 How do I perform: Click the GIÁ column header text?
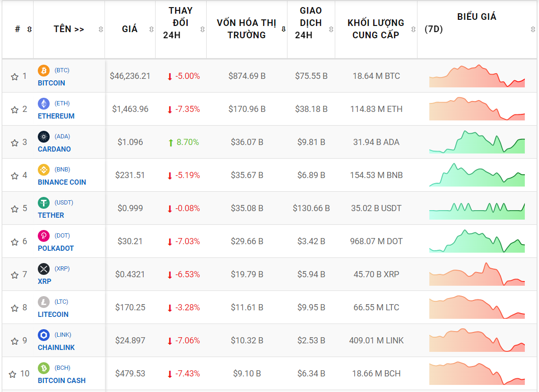130,29
